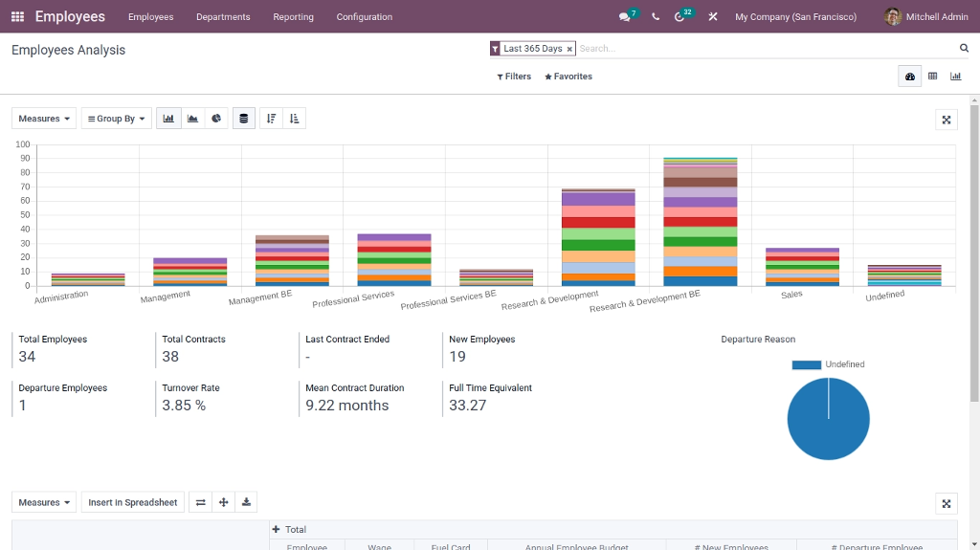Click New Employees value 19
The height and width of the screenshot is (550, 980).
coord(457,356)
